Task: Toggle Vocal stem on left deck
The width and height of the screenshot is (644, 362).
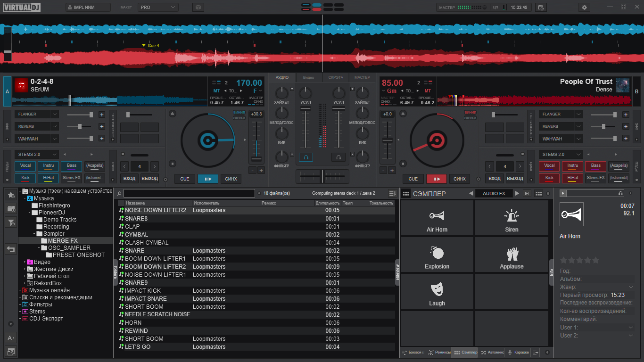Action: point(25,166)
